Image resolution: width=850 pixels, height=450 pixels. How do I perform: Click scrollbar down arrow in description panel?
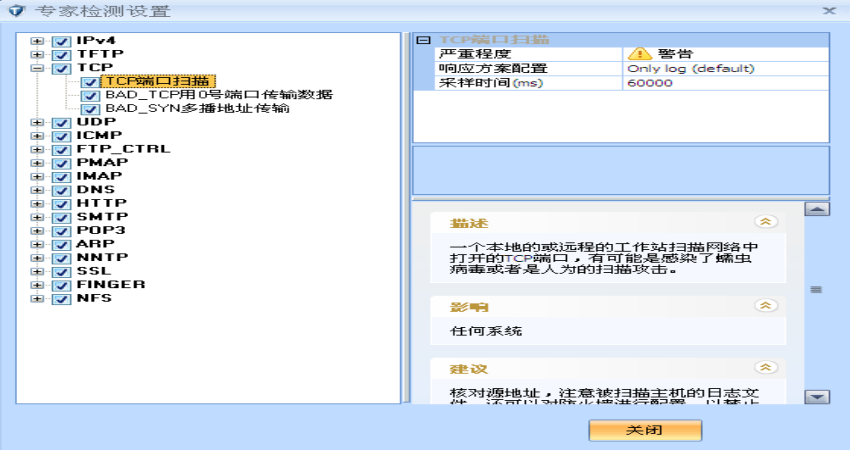[x=817, y=396]
